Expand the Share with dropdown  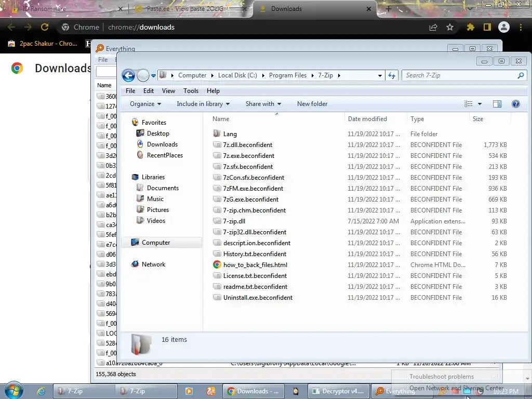coord(263,104)
